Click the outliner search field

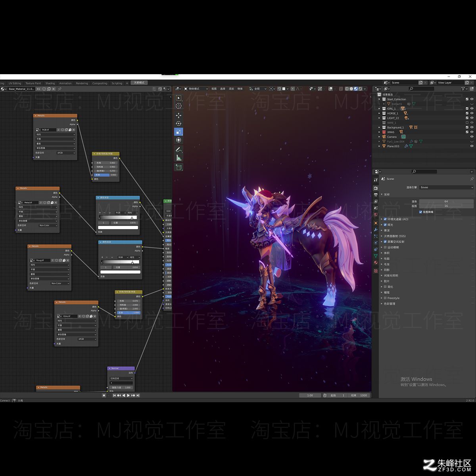(x=421, y=89)
